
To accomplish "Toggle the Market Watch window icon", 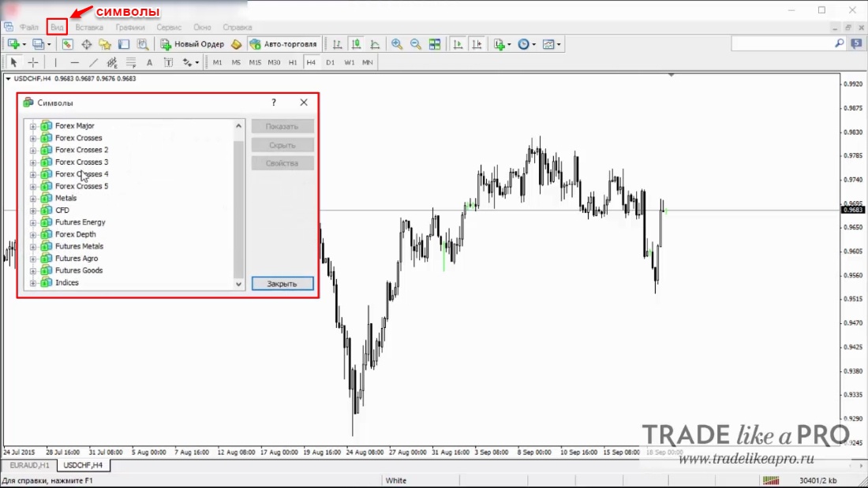I will click(68, 44).
